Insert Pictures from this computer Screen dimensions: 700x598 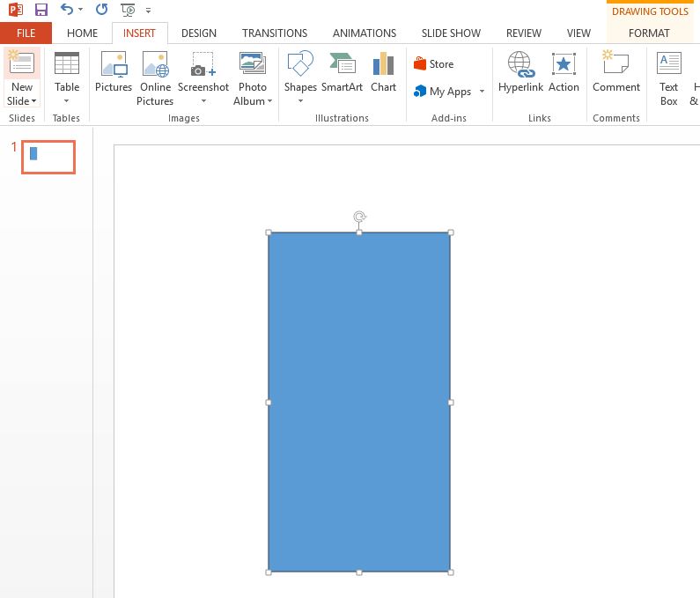pos(114,71)
